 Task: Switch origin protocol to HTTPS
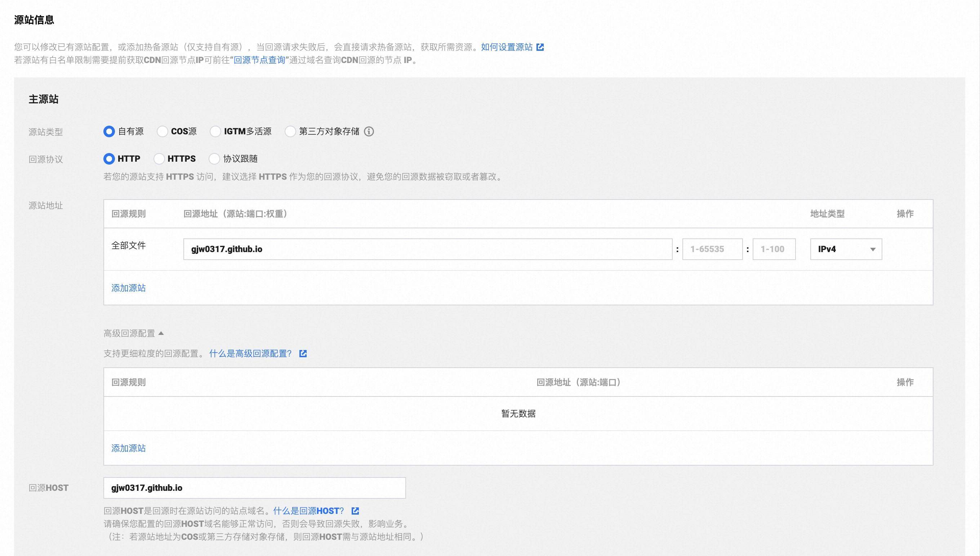(x=159, y=159)
